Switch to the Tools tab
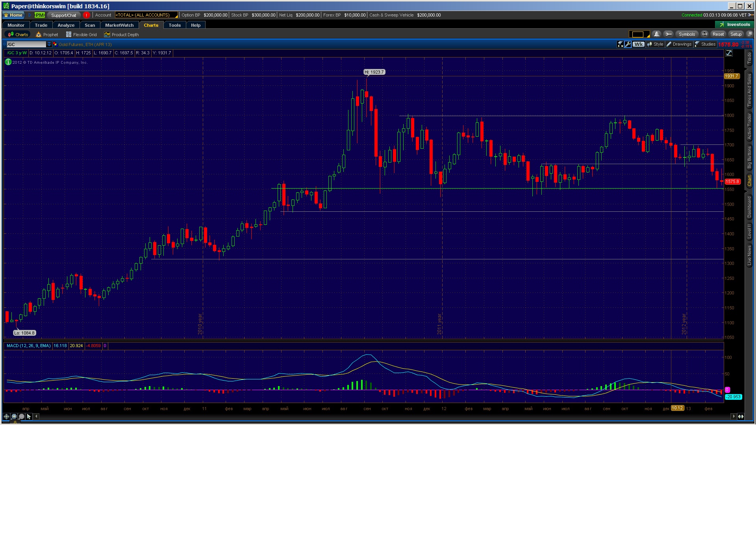This screenshot has width=756, height=540. [175, 25]
